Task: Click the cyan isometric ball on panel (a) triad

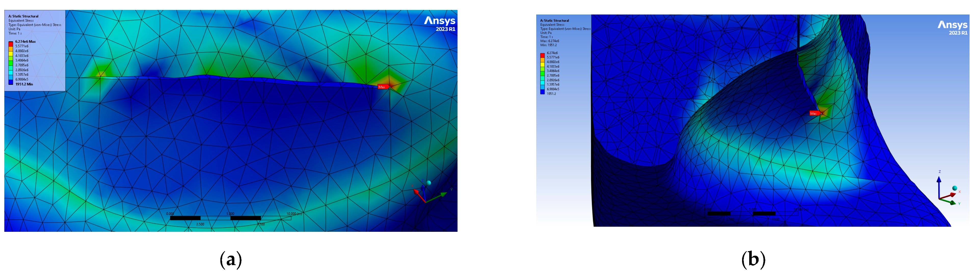Action: point(429,183)
